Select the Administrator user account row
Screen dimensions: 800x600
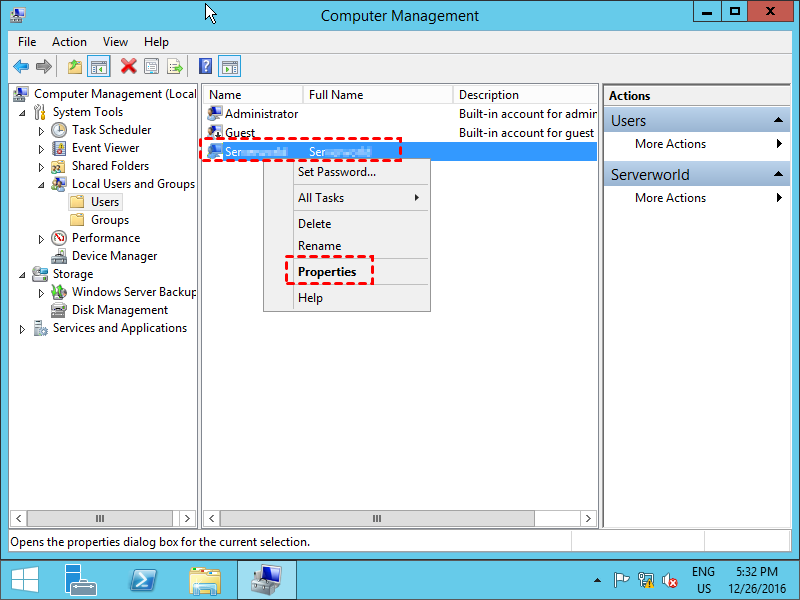point(261,114)
